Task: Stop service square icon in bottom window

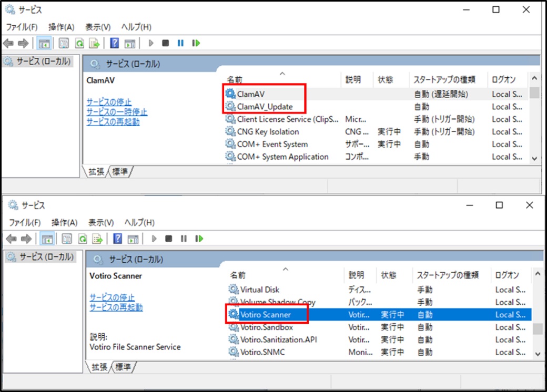Action: (168, 239)
